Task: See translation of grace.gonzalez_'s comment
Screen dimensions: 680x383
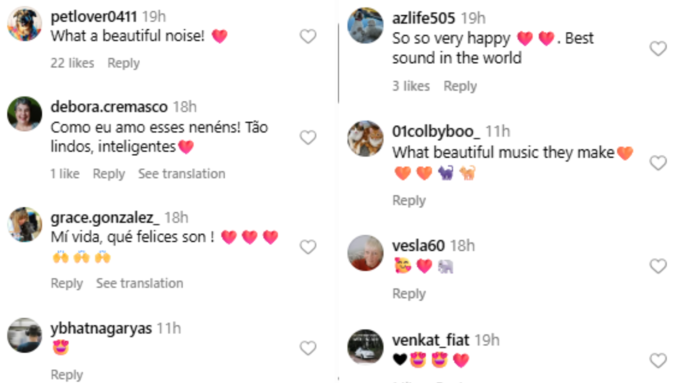Action: tap(140, 283)
